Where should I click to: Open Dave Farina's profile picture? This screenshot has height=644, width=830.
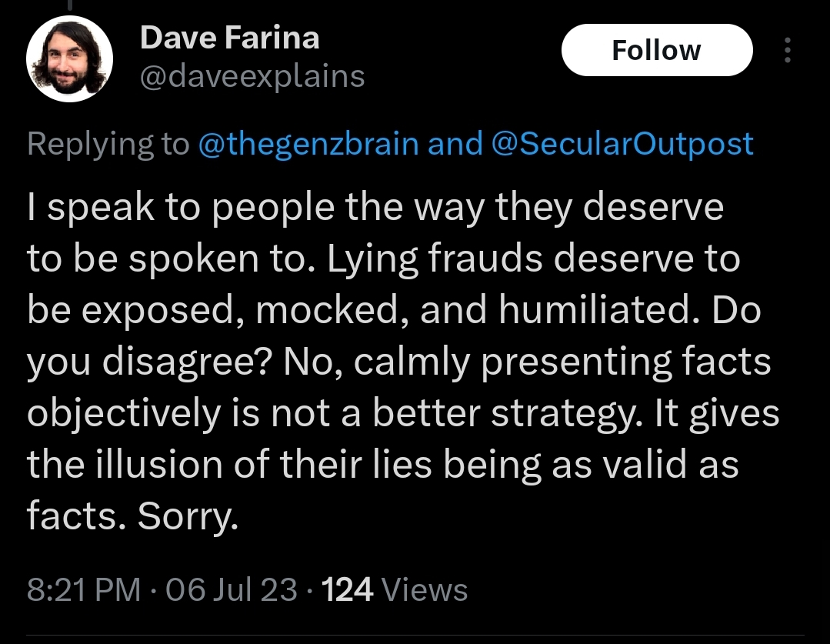pos(69,58)
